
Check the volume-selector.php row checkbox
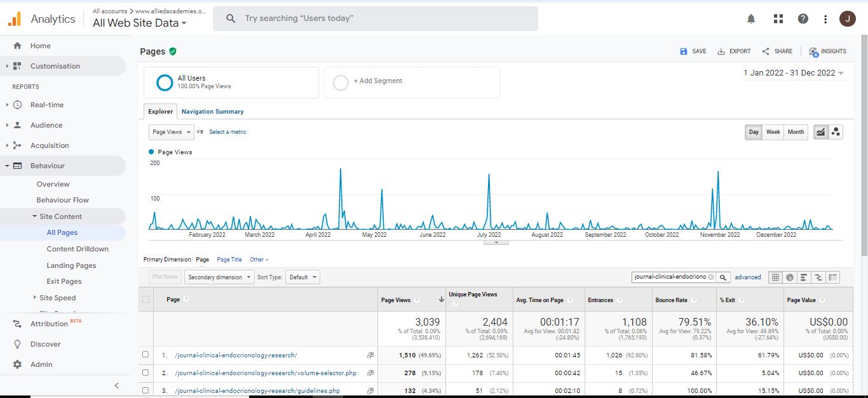[146, 373]
